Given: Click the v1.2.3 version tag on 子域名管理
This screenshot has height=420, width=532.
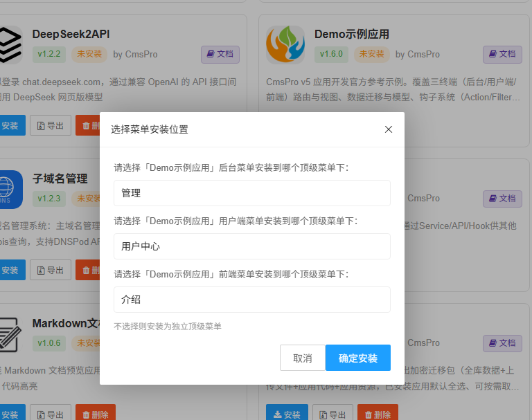Looking at the screenshot, I should [49, 199].
